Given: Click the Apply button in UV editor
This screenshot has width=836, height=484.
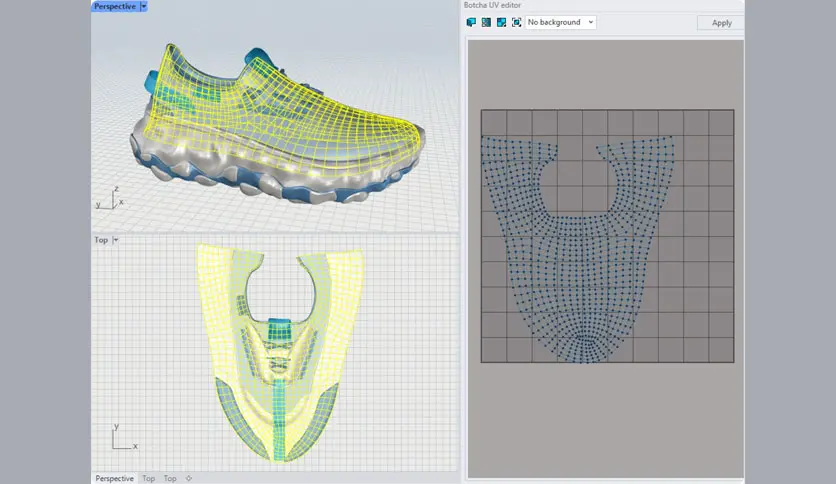Looking at the screenshot, I should click(x=721, y=23).
